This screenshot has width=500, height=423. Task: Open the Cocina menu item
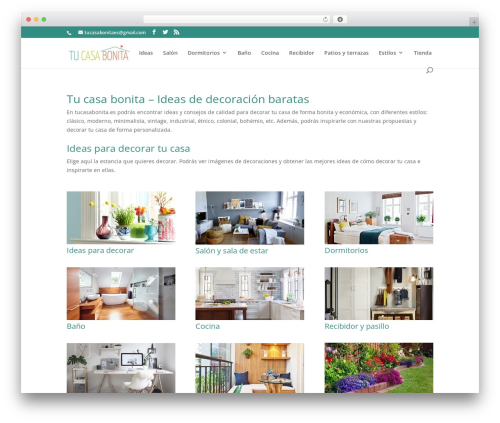click(x=270, y=53)
